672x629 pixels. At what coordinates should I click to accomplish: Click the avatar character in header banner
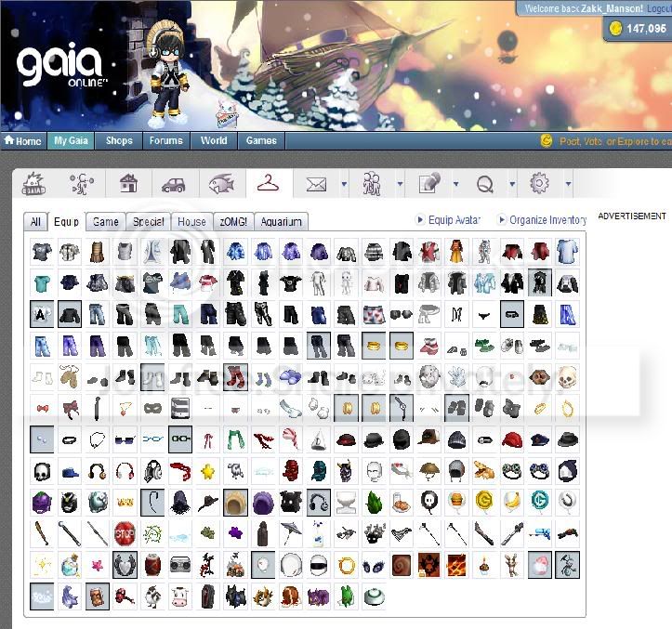tap(169, 75)
